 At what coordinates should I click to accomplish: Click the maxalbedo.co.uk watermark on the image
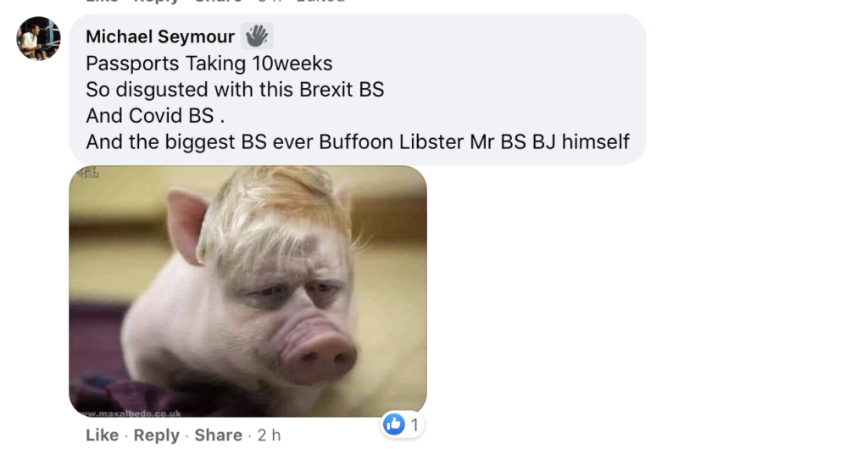(131, 413)
